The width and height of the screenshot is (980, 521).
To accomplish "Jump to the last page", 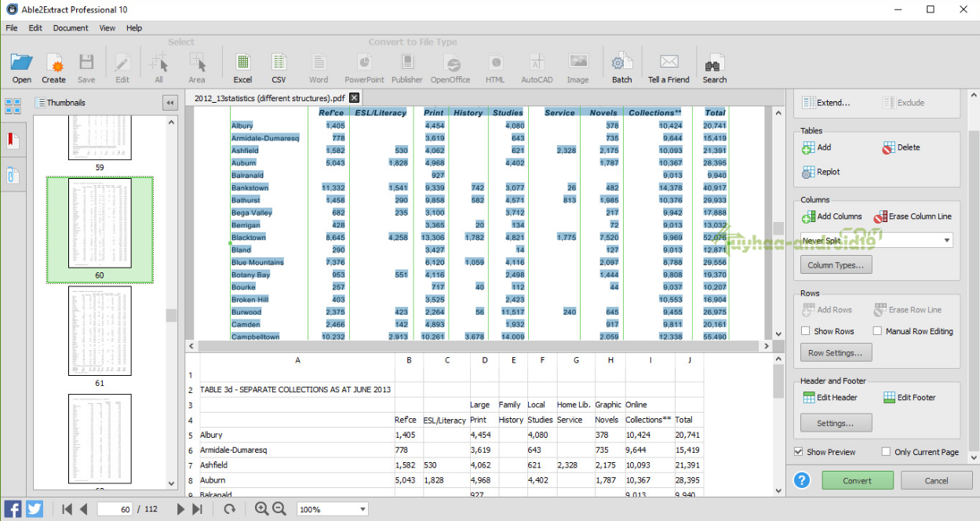I will pyautogui.click(x=197, y=509).
